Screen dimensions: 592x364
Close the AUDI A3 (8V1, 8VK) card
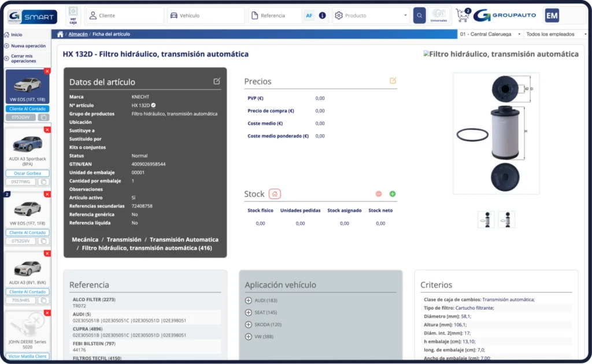coord(47,254)
